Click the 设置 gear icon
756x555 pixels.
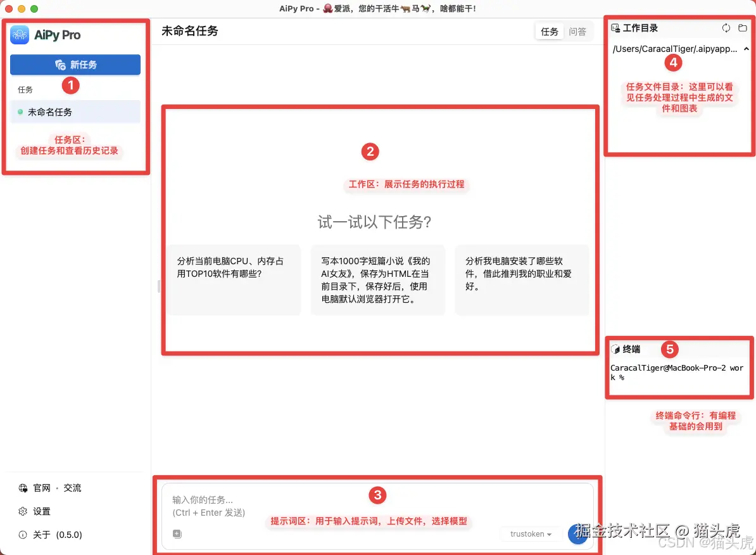tap(23, 511)
